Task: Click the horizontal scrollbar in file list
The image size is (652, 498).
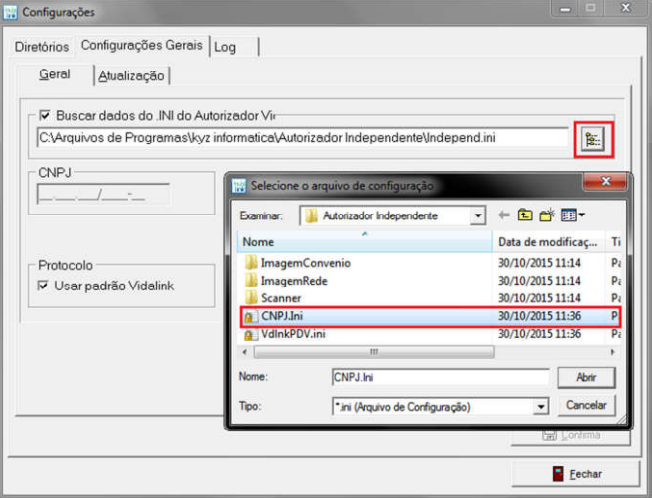Action: tap(375, 352)
